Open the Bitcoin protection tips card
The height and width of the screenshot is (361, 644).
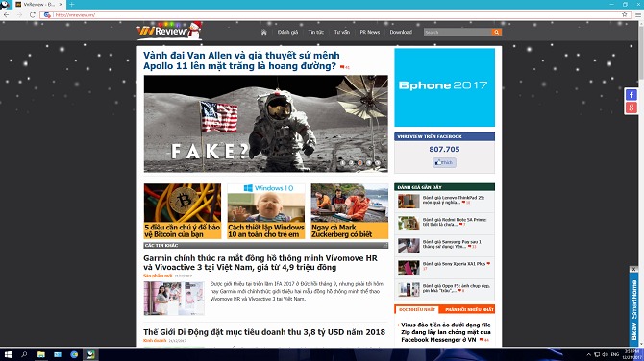[183, 211]
